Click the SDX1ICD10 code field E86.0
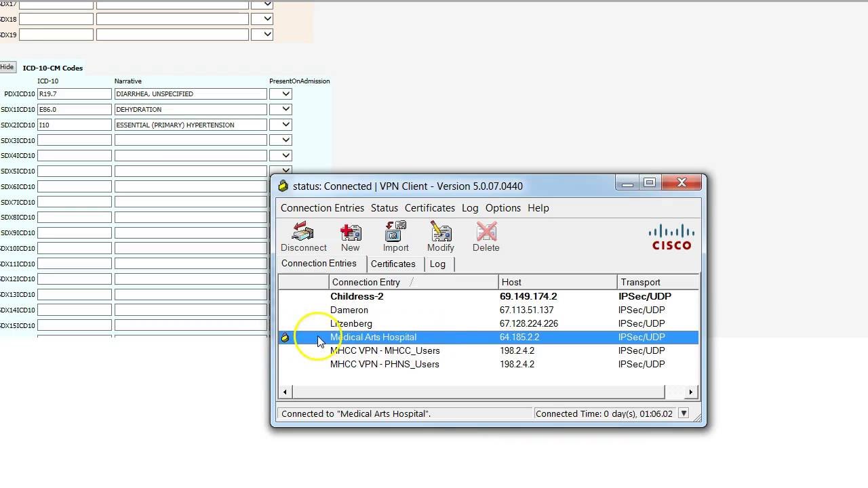Viewport: 868px width, 488px height. pos(74,109)
